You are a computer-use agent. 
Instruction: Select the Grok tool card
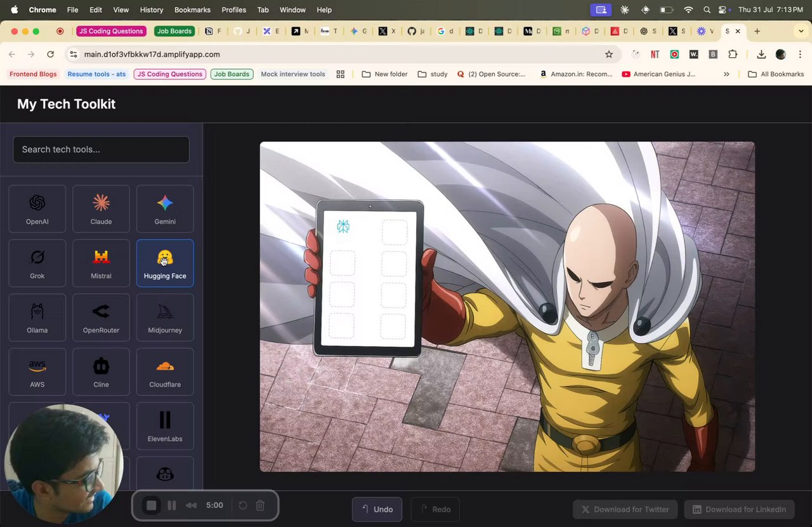click(37, 263)
